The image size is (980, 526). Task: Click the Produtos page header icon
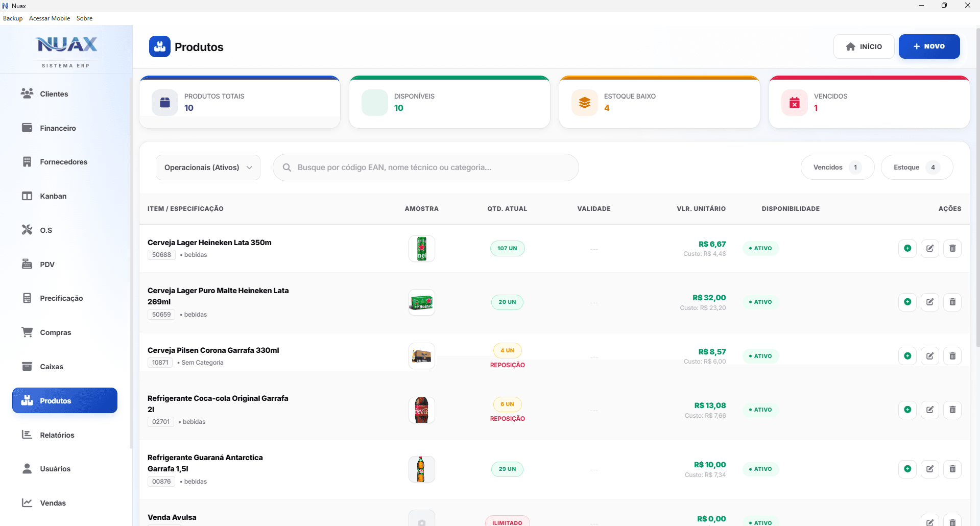pos(160,46)
